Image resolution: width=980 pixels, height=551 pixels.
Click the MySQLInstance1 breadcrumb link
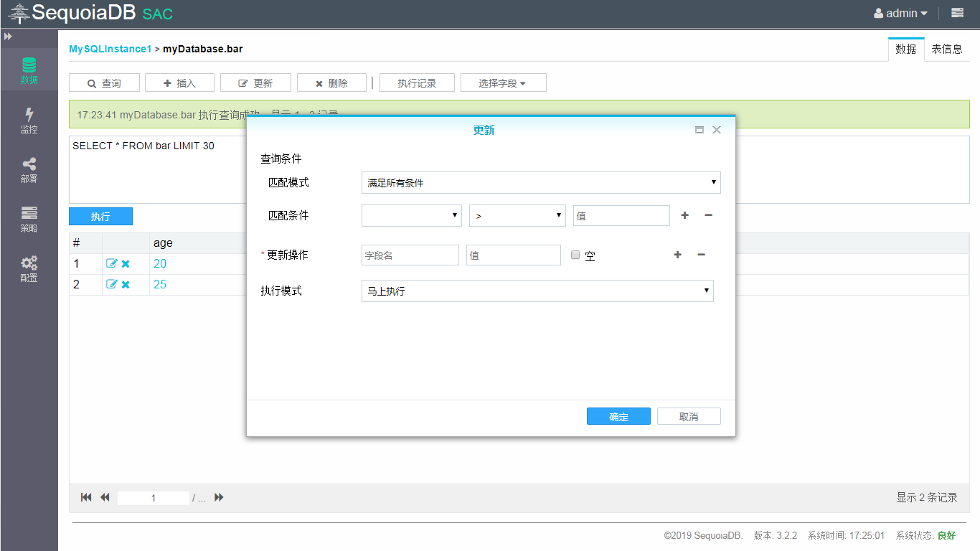click(110, 49)
